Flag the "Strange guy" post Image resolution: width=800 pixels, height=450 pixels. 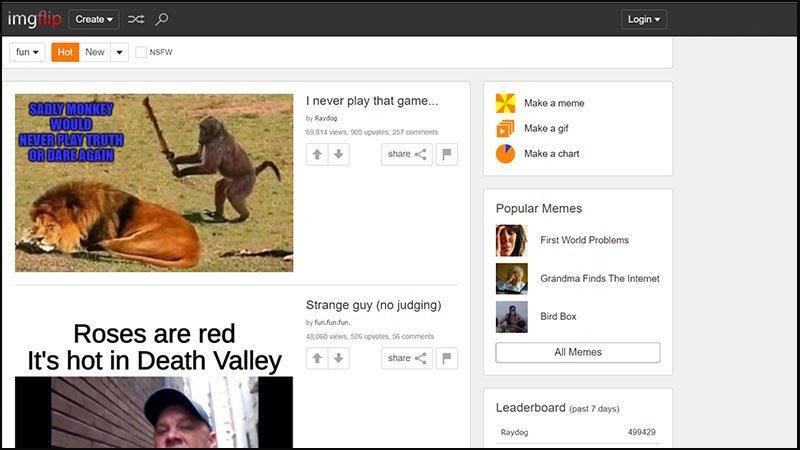click(447, 358)
